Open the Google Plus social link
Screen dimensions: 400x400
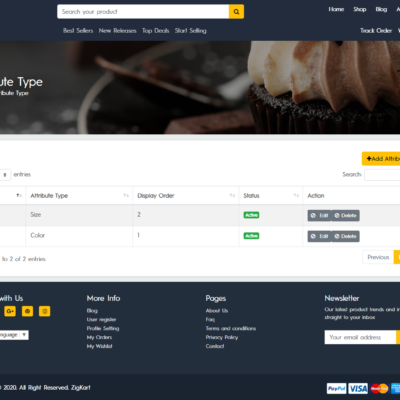[10, 311]
